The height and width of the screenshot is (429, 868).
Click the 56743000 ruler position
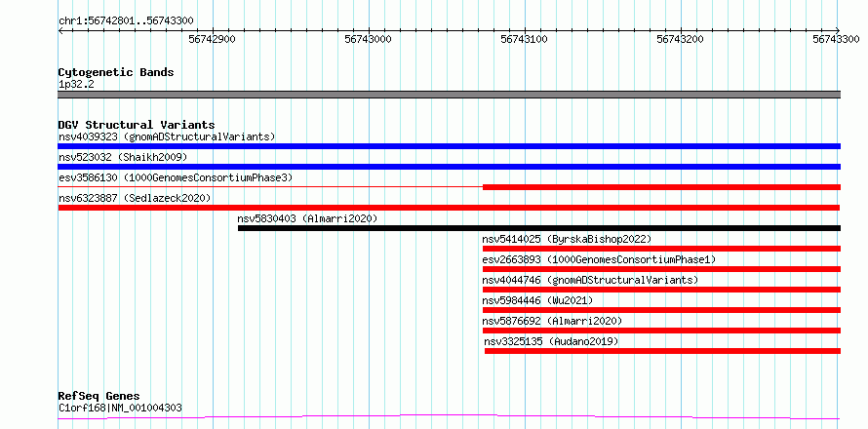[369, 39]
